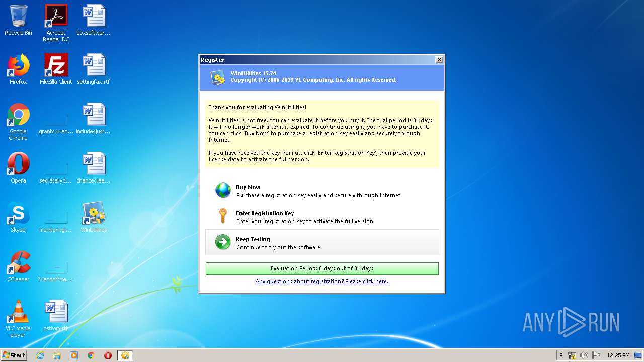
Task: Open Action Center flag icon
Action: [596, 355]
